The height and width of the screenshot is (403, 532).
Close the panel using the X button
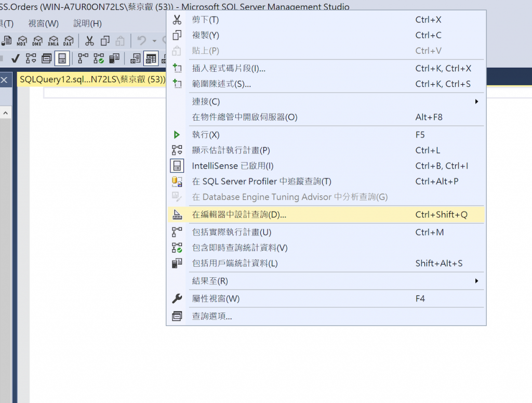(x=4, y=80)
